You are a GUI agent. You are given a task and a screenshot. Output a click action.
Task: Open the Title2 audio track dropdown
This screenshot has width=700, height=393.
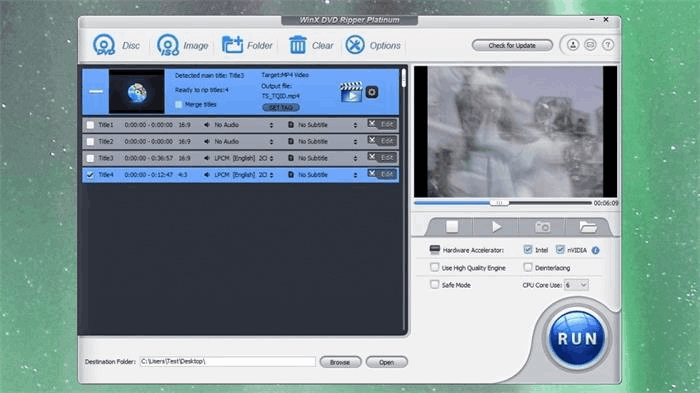[271, 142]
